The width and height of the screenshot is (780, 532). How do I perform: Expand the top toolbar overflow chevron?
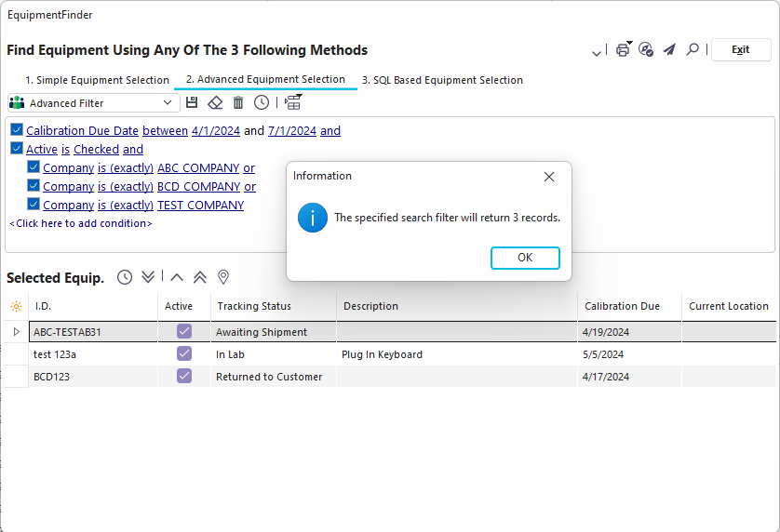tap(597, 53)
